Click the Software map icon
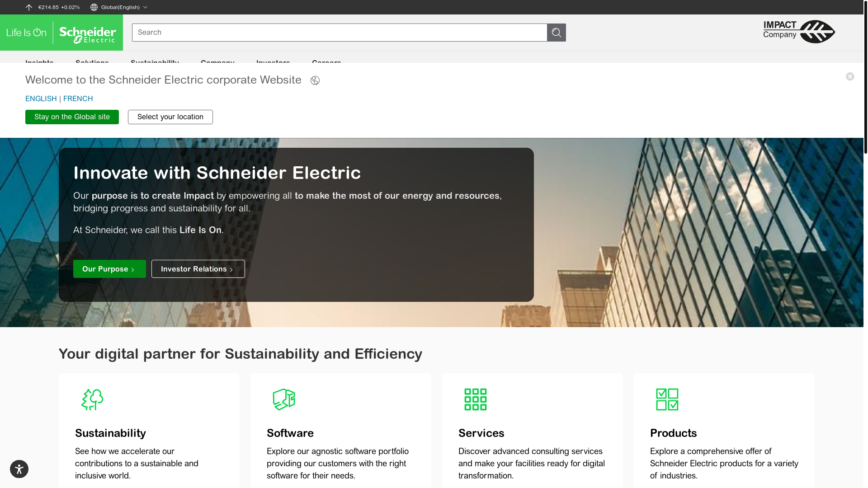 coord(284,399)
